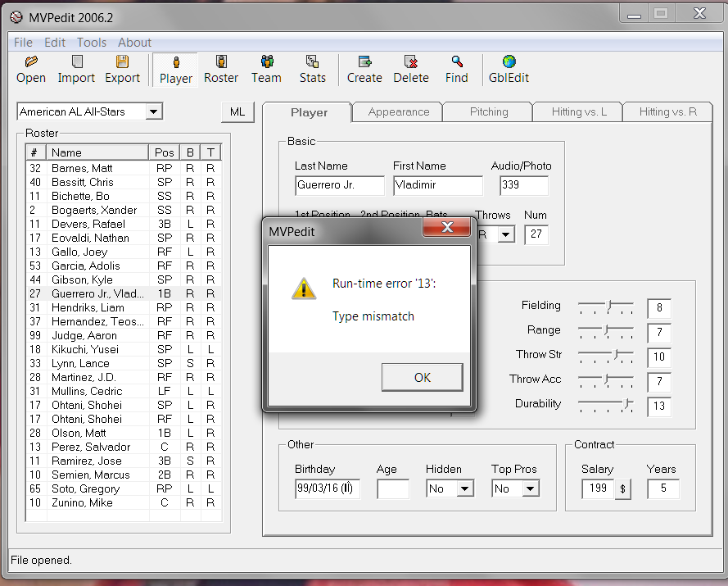Expand the Top Pros dropdown

[530, 488]
